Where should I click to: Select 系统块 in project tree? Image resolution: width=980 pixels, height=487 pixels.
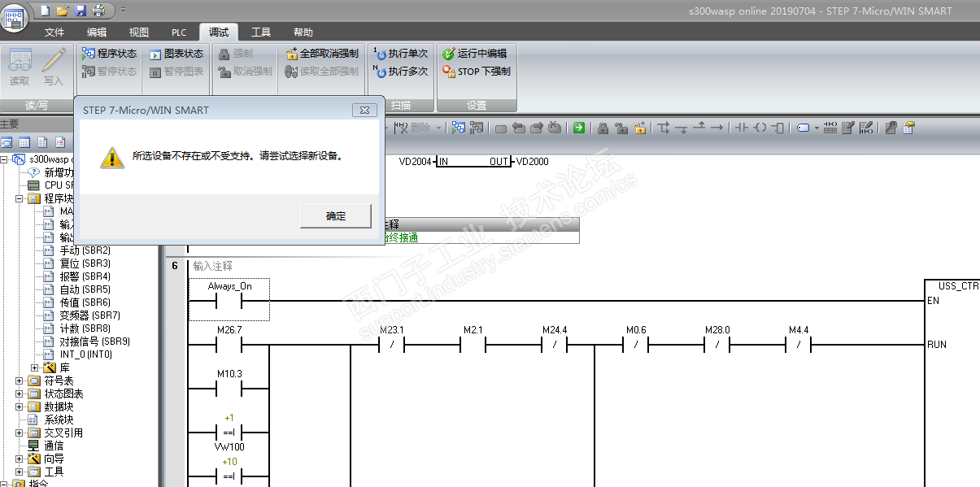click(59, 420)
